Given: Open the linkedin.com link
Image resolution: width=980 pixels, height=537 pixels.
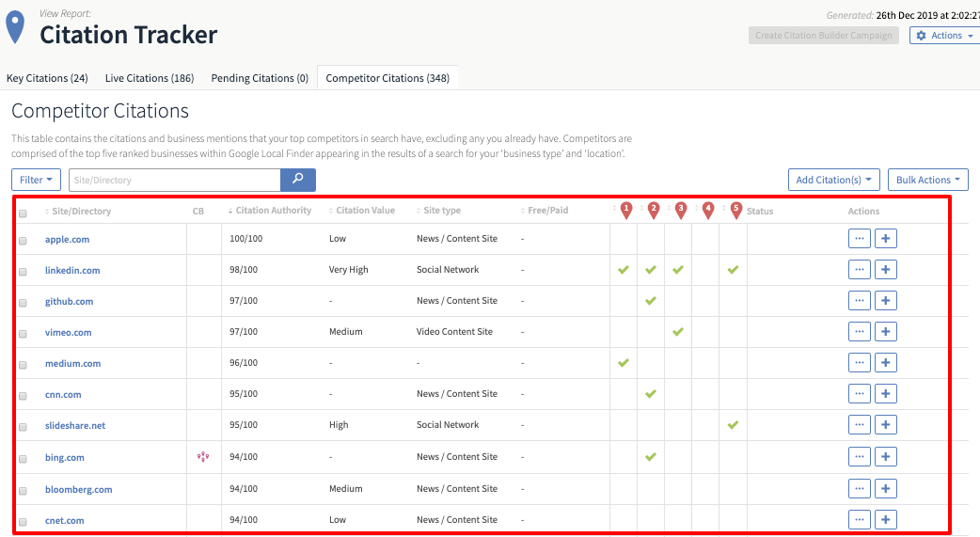Looking at the screenshot, I should point(72,271).
